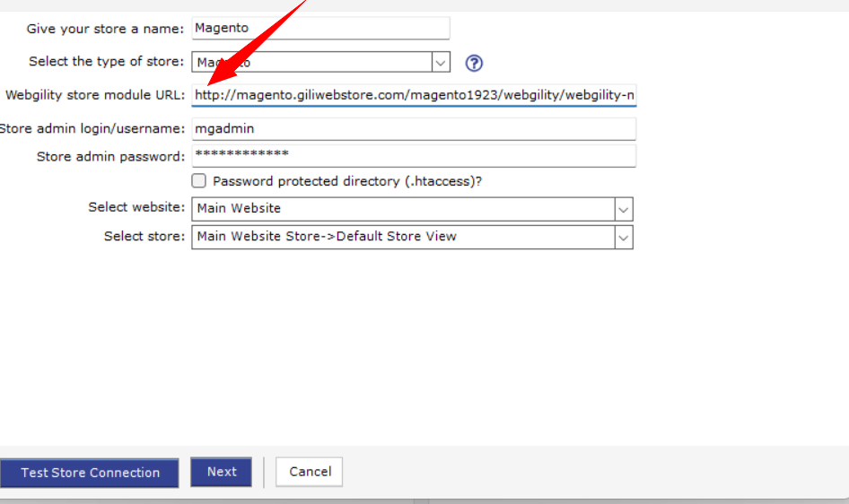The width and height of the screenshot is (849, 504).
Task: Open the store type help icon
Action: [474, 64]
